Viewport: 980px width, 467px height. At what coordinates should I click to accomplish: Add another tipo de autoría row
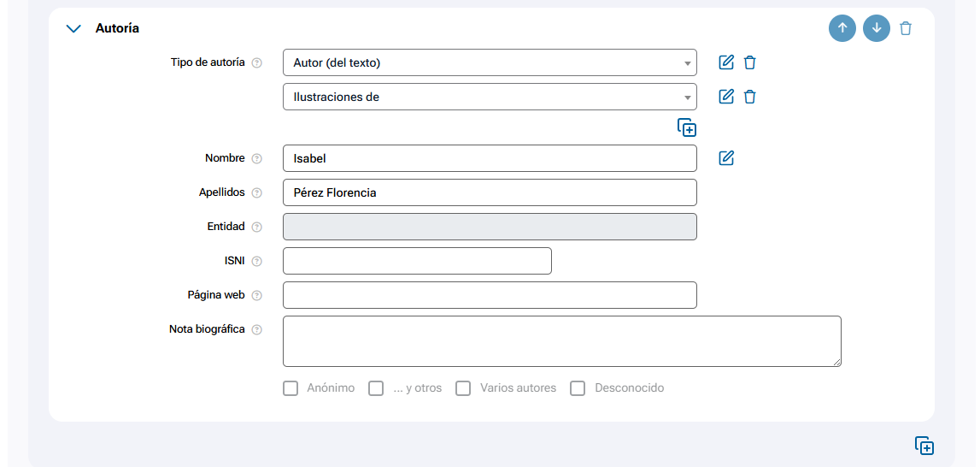(686, 127)
